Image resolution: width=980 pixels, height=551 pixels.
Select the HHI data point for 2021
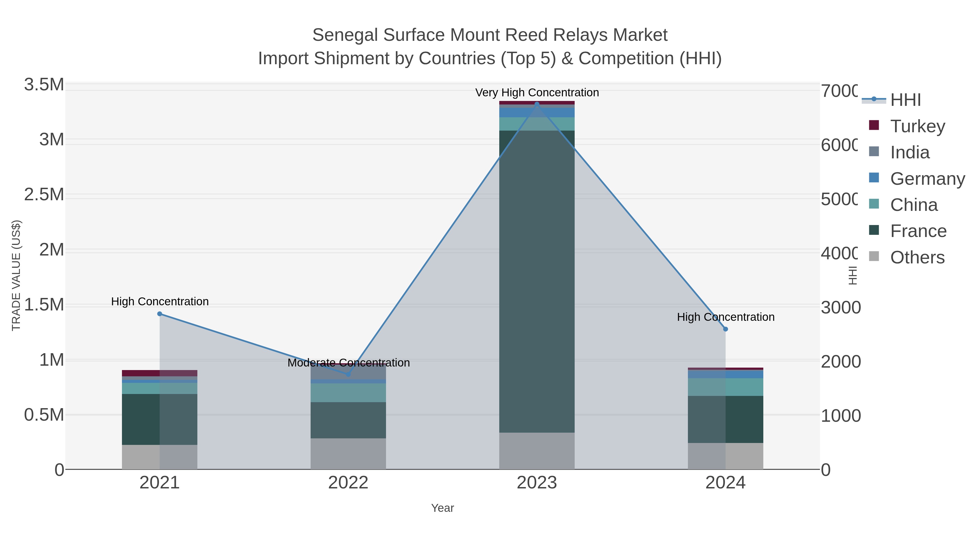(x=160, y=314)
